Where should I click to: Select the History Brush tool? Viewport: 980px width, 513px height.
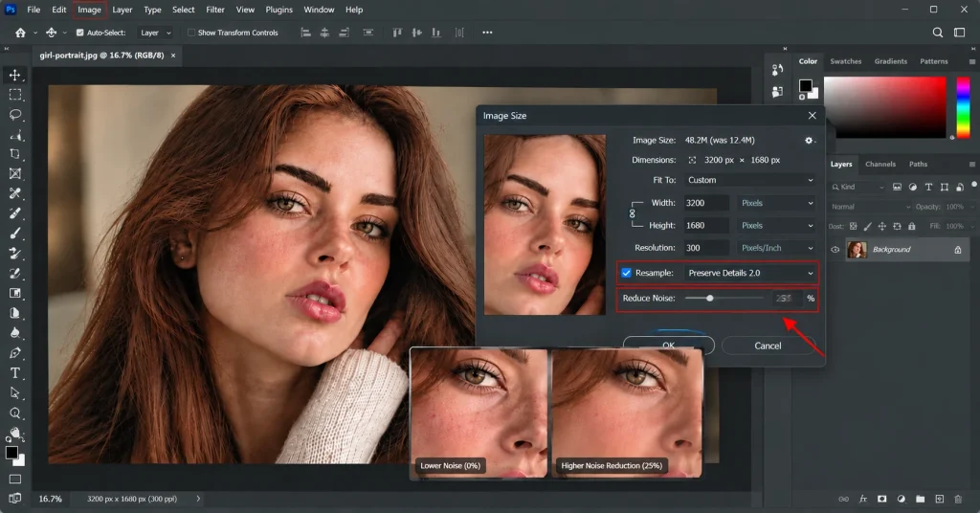(x=15, y=273)
